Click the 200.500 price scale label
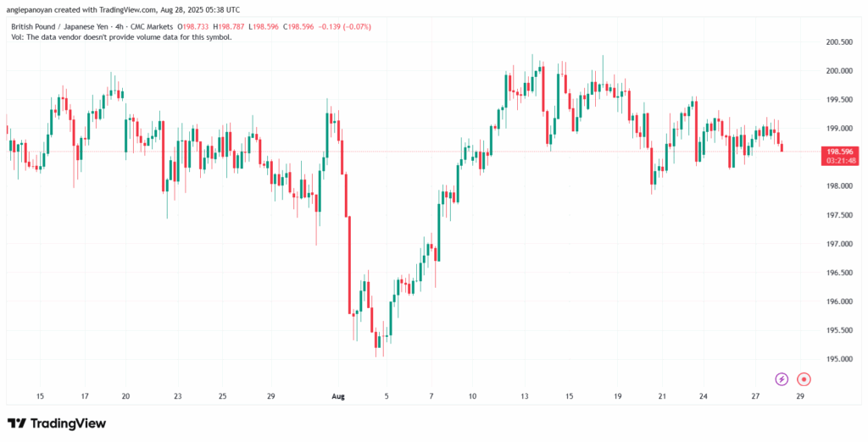This screenshot has width=868, height=442. (x=838, y=42)
